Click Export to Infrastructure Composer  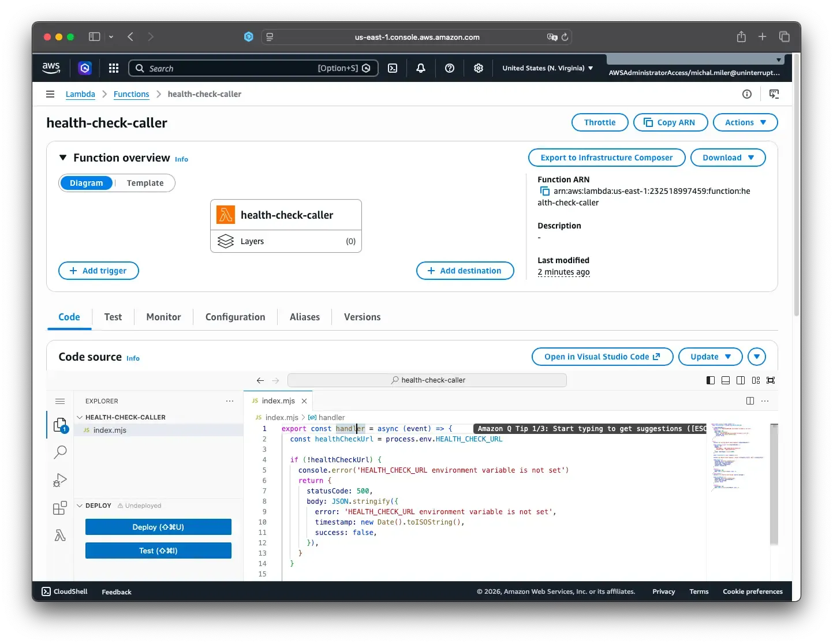(x=607, y=158)
